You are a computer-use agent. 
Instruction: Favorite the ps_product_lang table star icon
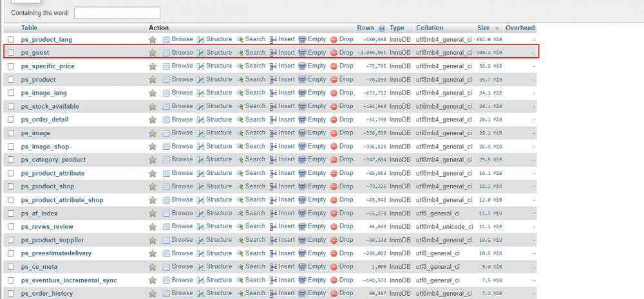(x=153, y=40)
